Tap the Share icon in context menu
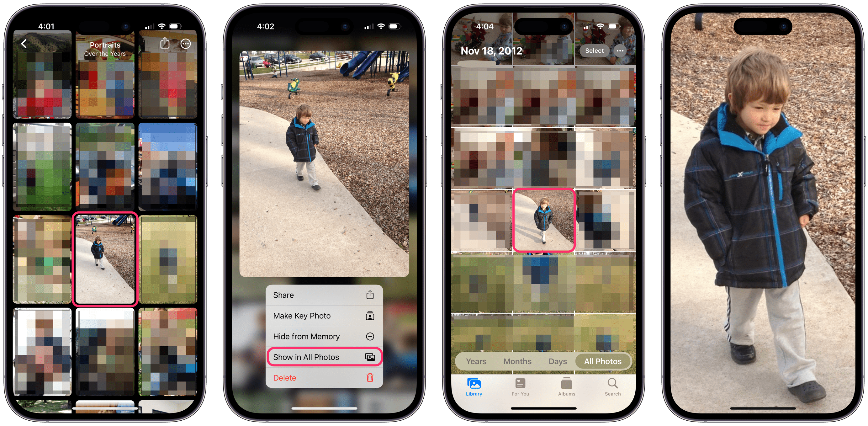The height and width of the screenshot is (426, 868). [x=370, y=295]
